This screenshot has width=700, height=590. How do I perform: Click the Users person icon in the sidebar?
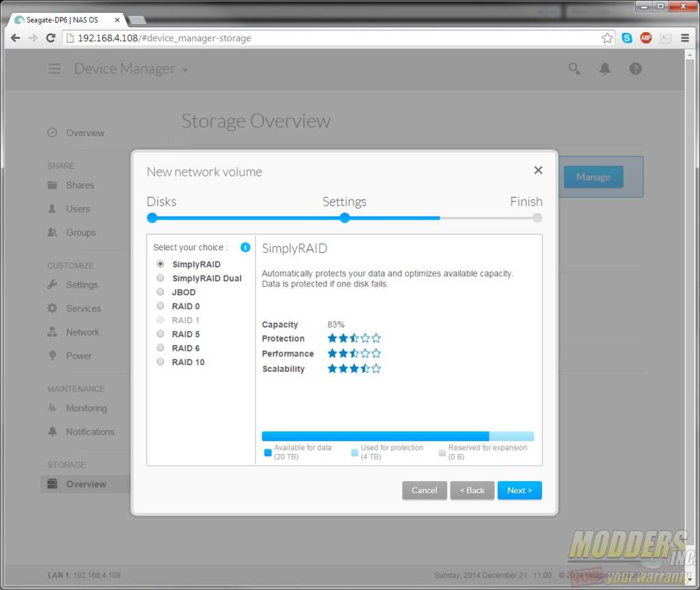[x=52, y=209]
